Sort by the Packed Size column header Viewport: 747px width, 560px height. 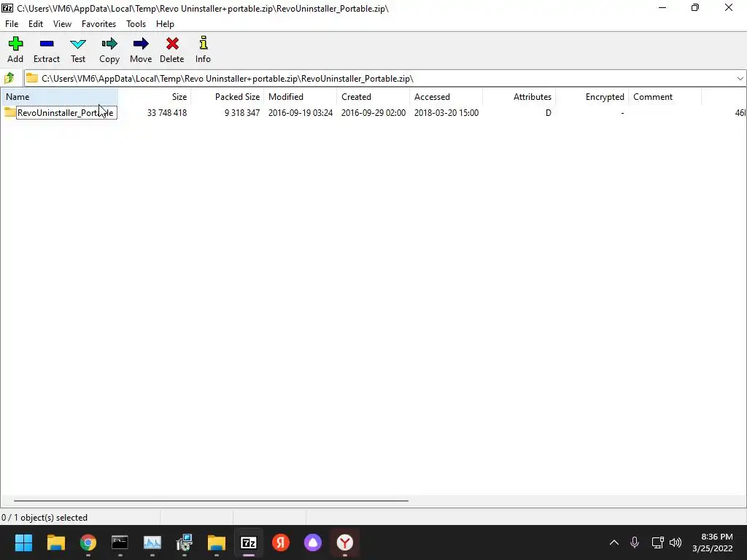pyautogui.click(x=228, y=97)
